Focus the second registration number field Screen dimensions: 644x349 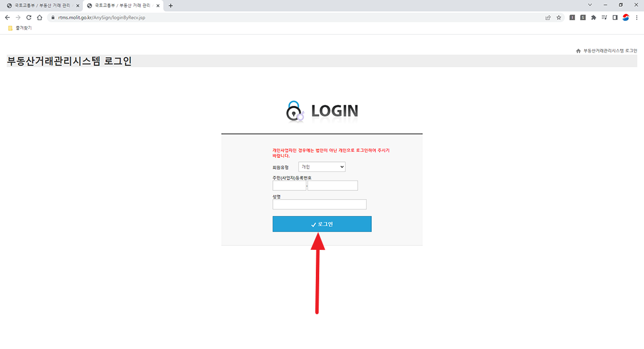(x=333, y=185)
